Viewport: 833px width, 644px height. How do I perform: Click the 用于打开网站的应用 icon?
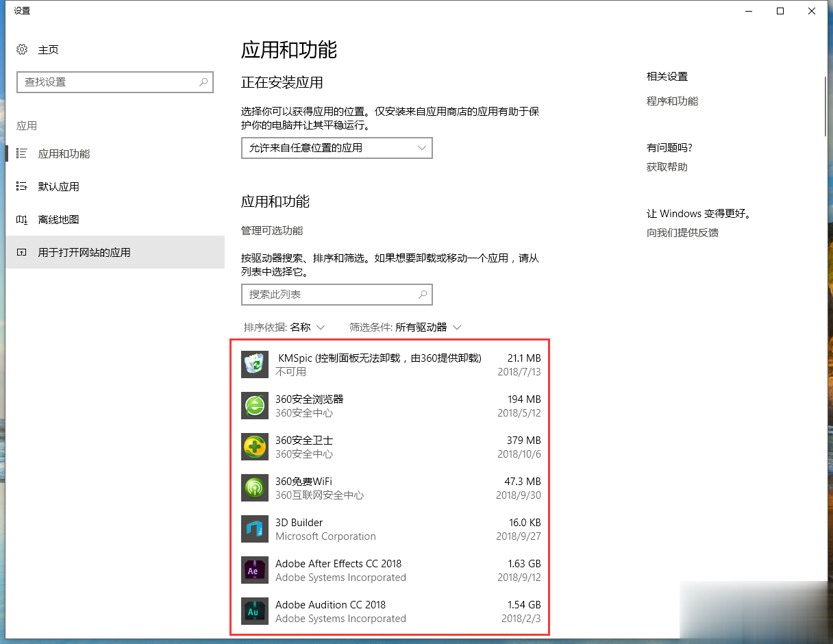(x=22, y=252)
